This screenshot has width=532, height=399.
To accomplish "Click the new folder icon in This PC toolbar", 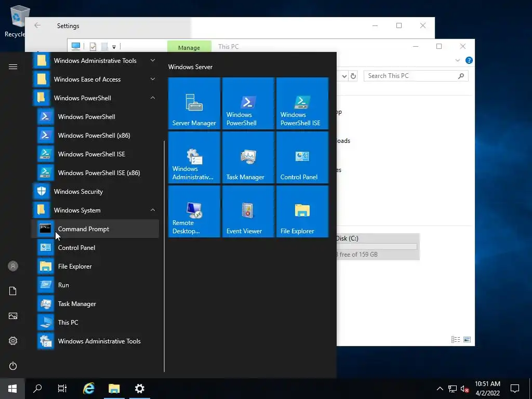I will pos(104,46).
